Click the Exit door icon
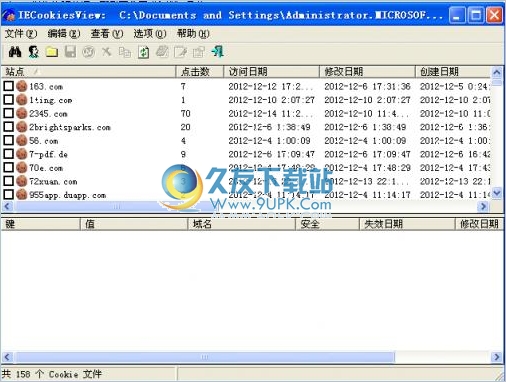 217,52
